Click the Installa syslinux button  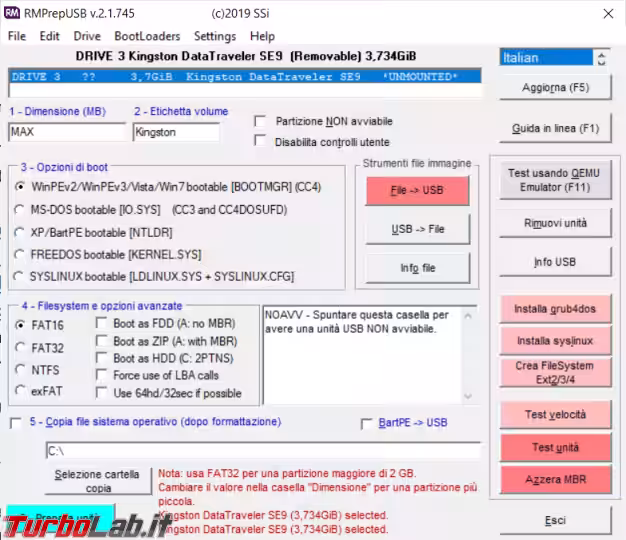(x=555, y=340)
